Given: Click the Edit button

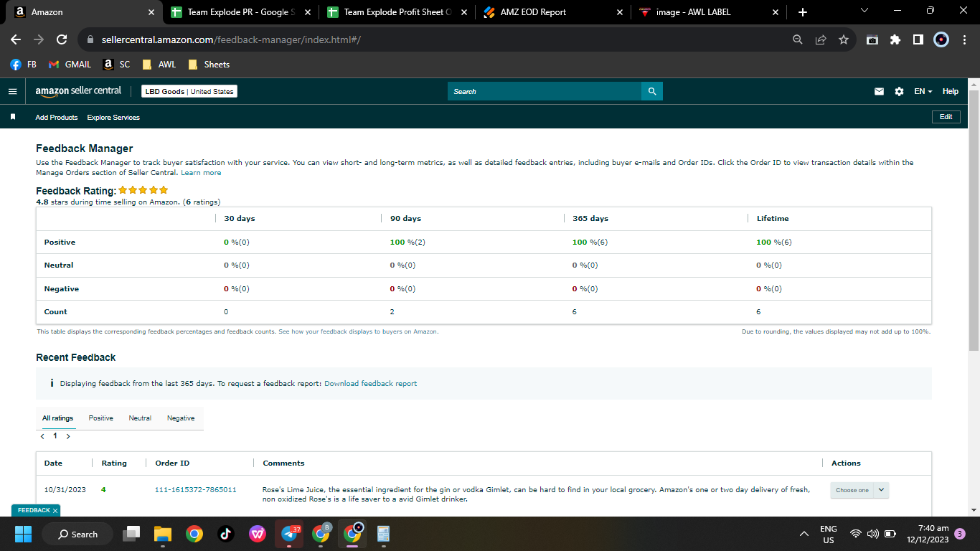Looking at the screenshot, I should pyautogui.click(x=946, y=117).
